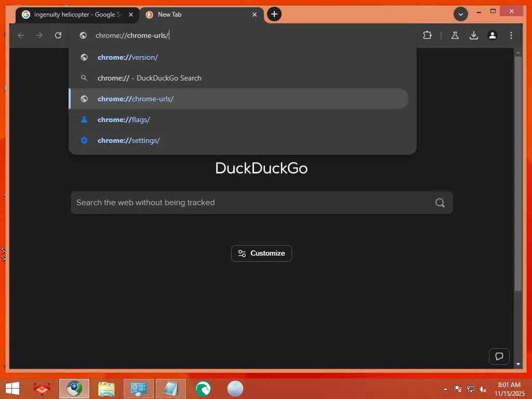Click the Chrome taskbar icon
Viewport: 532px width, 399px height.
tap(74, 389)
